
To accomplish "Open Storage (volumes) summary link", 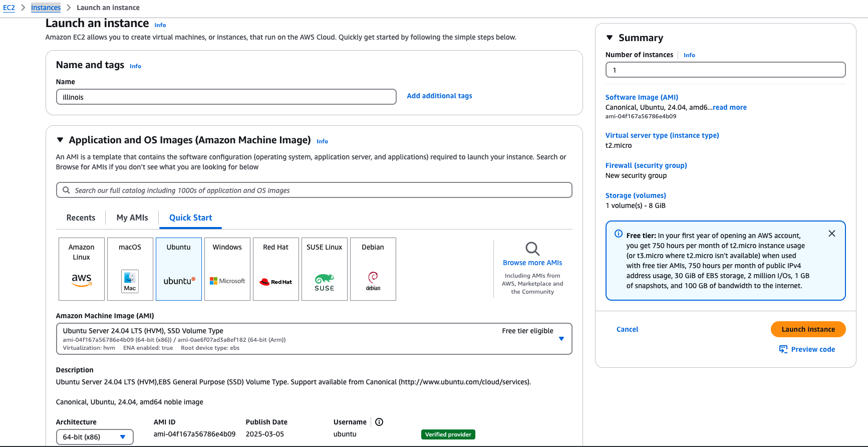I will pyautogui.click(x=636, y=195).
